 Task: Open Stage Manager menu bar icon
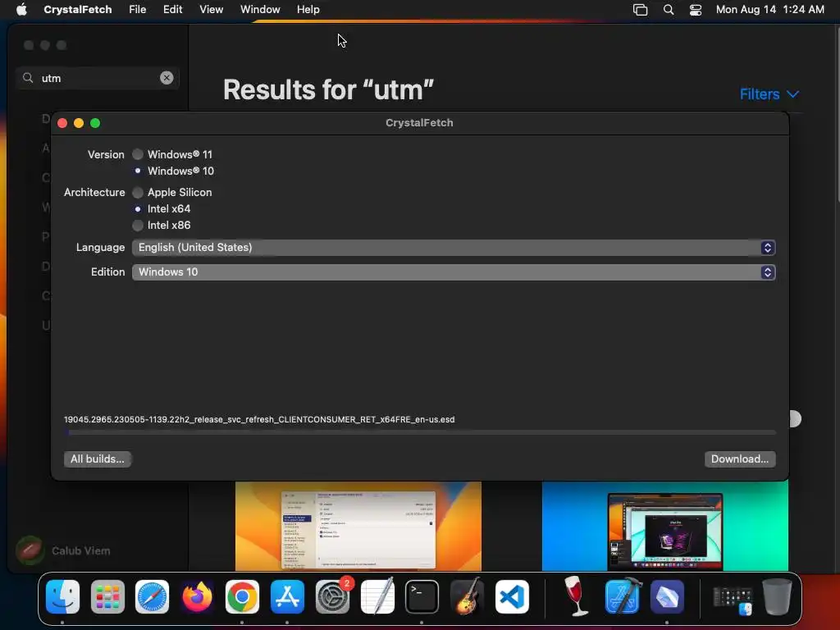point(640,10)
